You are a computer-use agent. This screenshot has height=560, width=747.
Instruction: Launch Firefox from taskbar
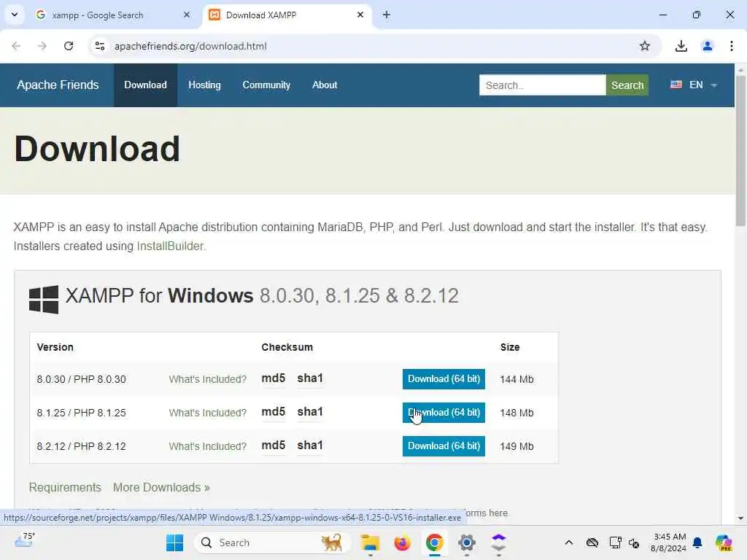point(403,542)
